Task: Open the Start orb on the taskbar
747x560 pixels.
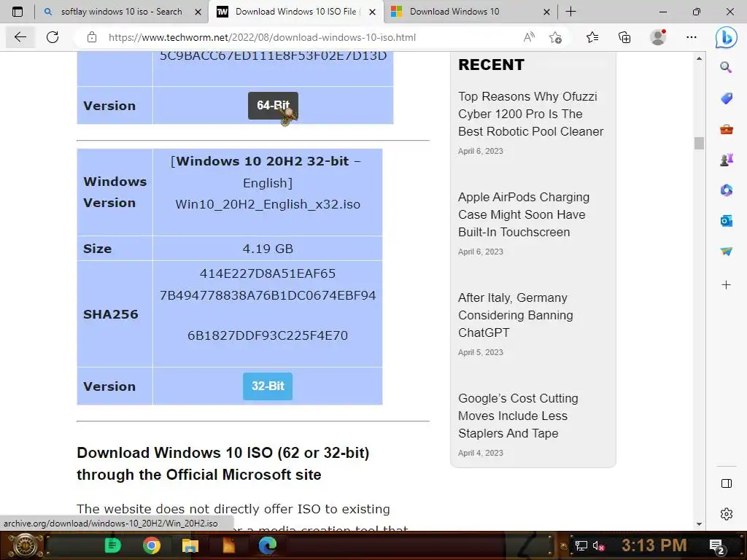Action: 24,545
